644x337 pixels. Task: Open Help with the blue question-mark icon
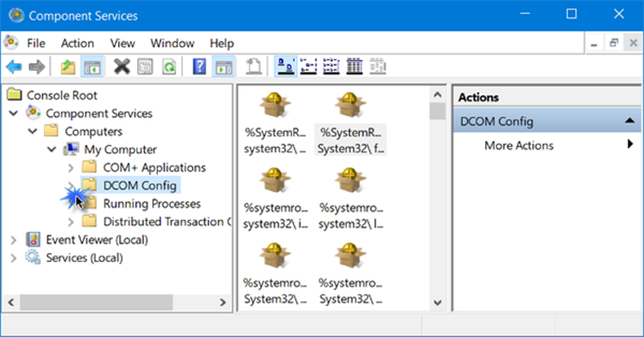pos(200,66)
